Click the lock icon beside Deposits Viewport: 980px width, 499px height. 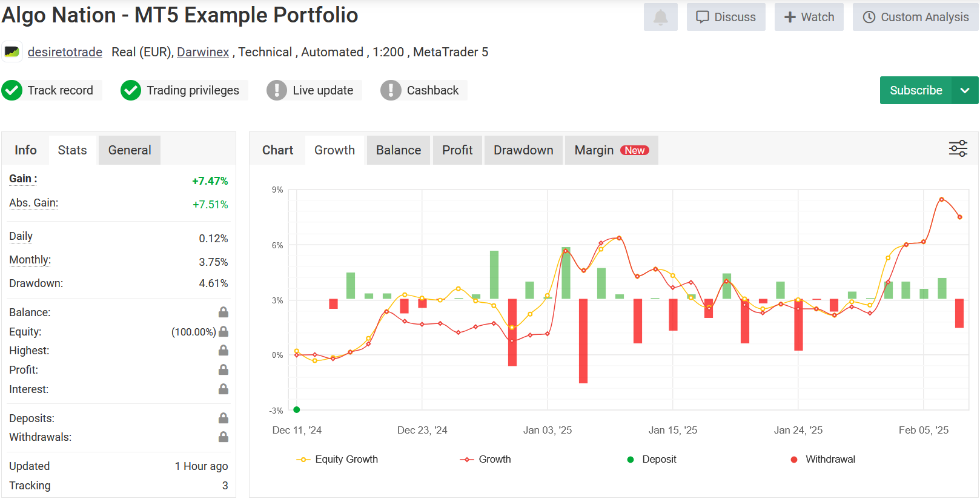pyautogui.click(x=223, y=418)
